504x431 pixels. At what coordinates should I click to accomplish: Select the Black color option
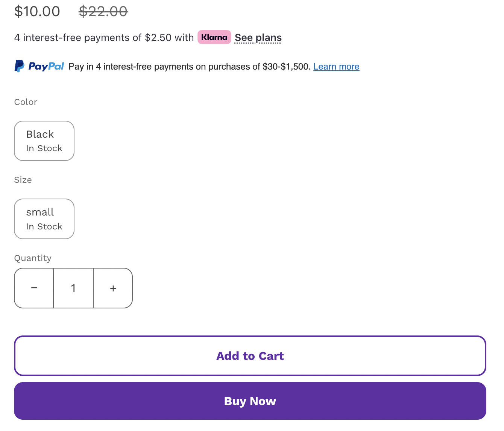44,141
